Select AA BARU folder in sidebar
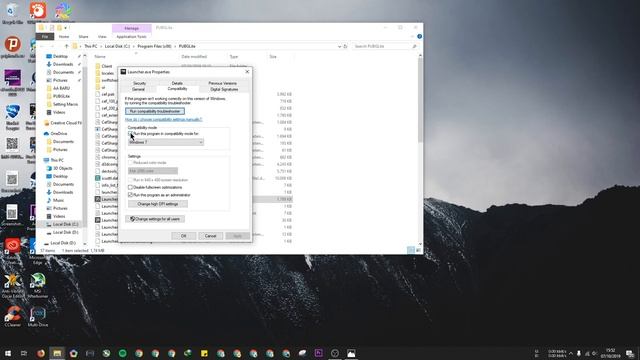The height and width of the screenshot is (360, 640). [61, 88]
